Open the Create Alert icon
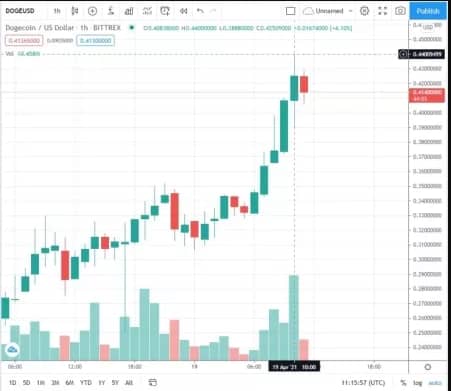The width and height of the screenshot is (451, 391). pos(165,11)
